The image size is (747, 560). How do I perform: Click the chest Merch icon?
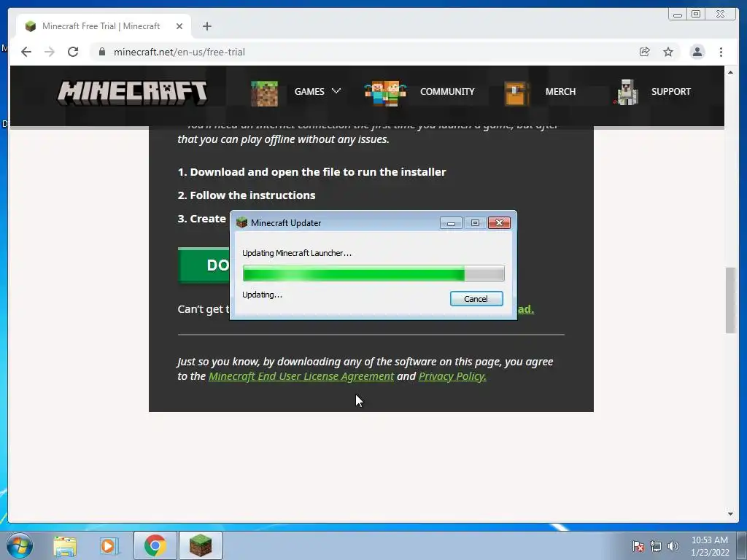[517, 93]
